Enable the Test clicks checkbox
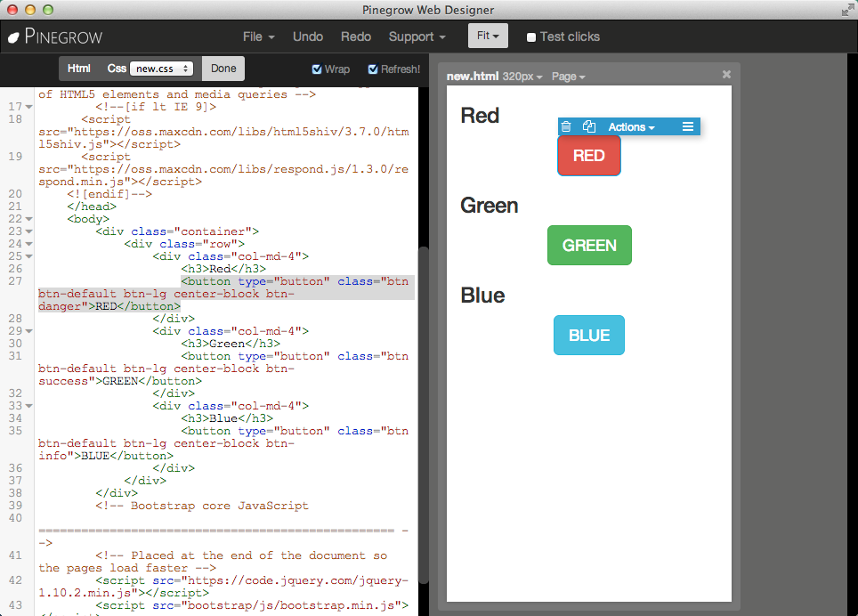This screenshot has width=858, height=616. tap(530, 37)
